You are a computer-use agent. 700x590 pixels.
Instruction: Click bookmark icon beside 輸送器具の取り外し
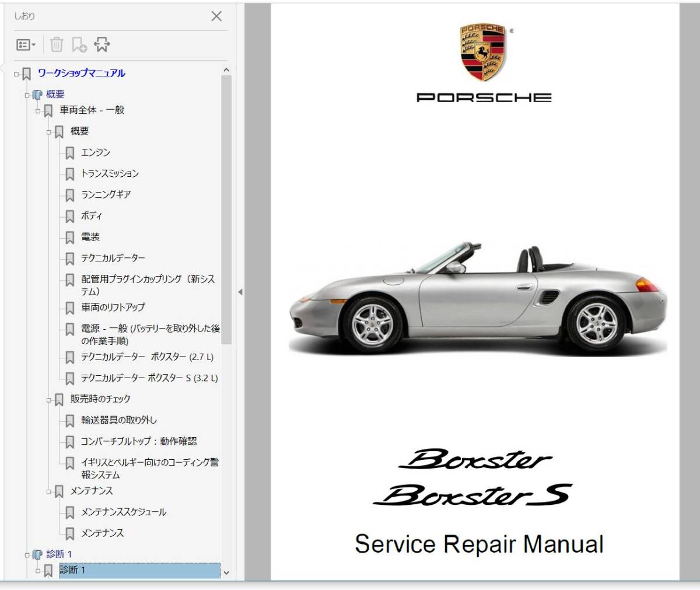click(70, 421)
